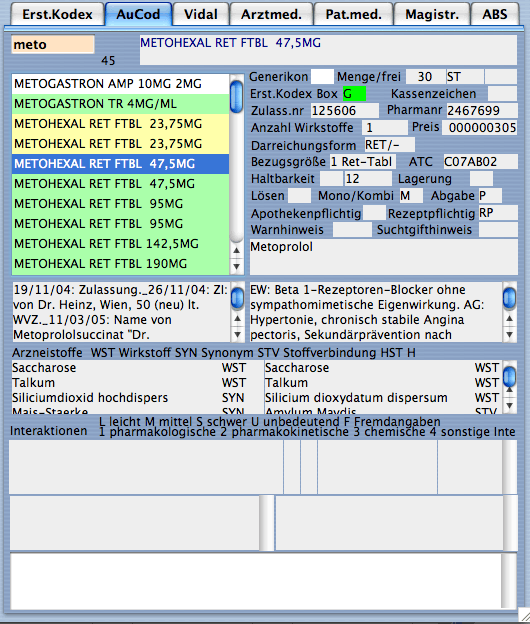Click medication list scroll down arrow
The height and width of the screenshot is (624, 530).
tap(236, 266)
